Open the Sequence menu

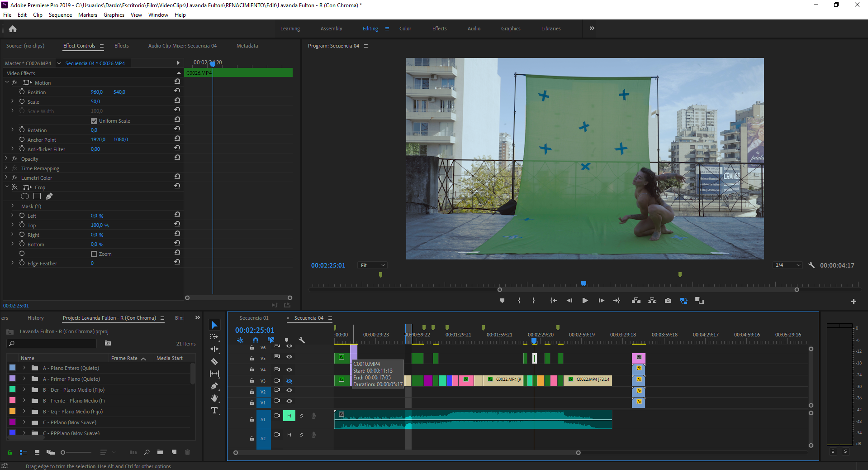[x=60, y=14]
